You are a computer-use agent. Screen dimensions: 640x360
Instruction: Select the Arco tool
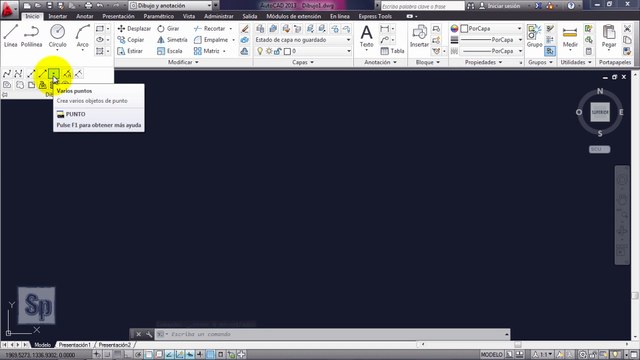pyautogui.click(x=82, y=36)
